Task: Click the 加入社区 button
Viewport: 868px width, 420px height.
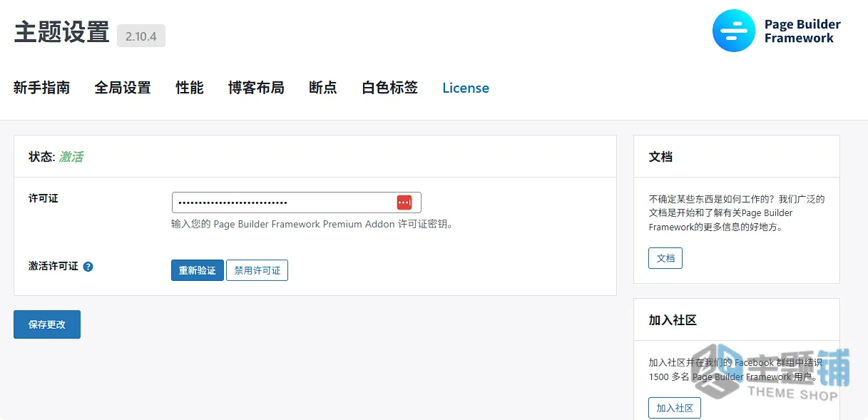Action: point(675,408)
